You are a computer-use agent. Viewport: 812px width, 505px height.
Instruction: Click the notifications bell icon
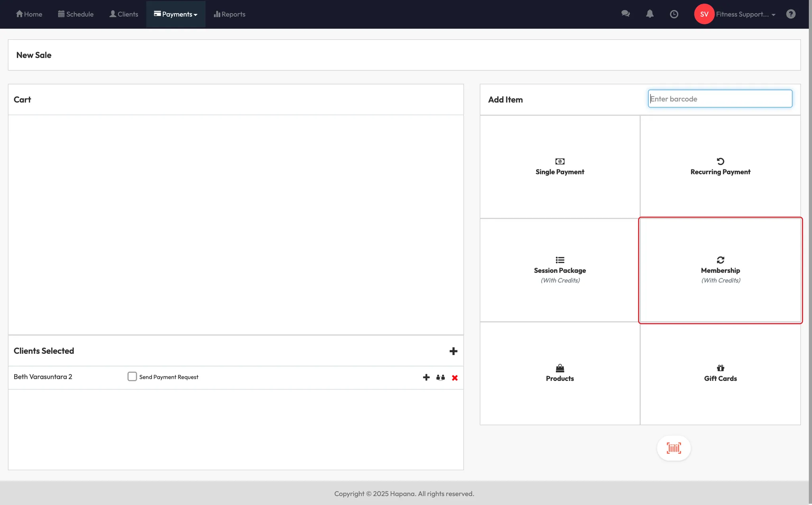[x=649, y=14]
